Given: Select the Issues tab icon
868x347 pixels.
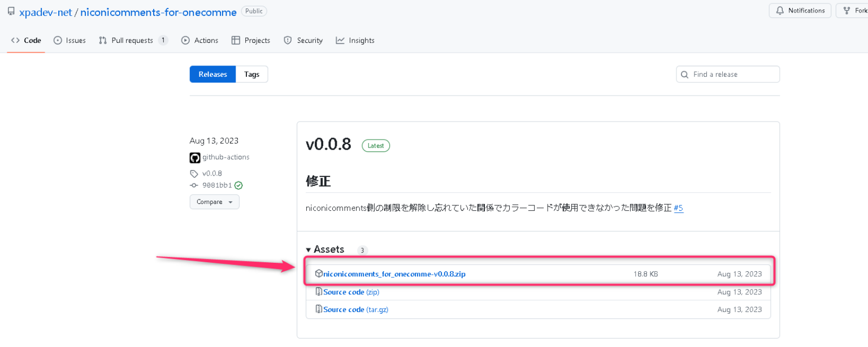Looking at the screenshot, I should pos(59,40).
